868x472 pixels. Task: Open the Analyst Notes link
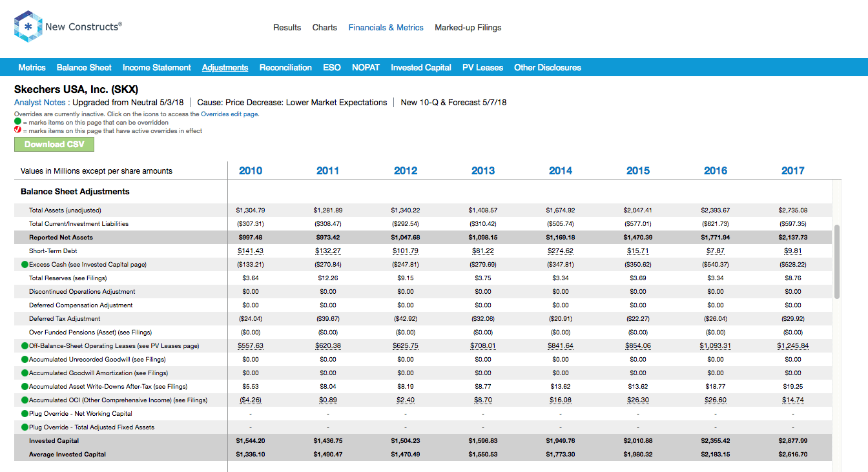39,102
